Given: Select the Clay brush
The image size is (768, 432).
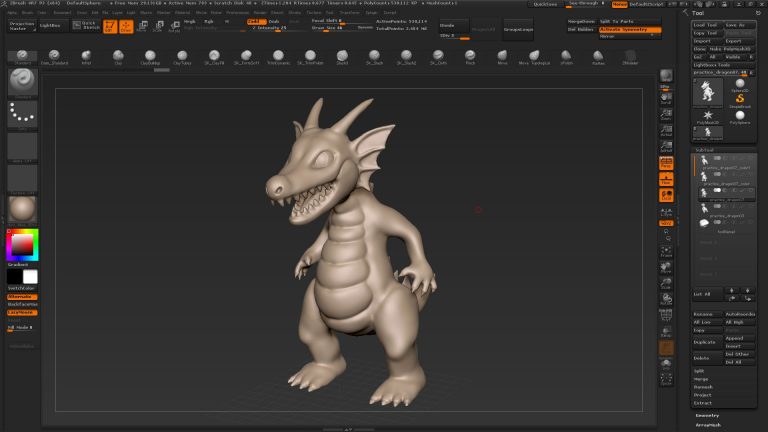Looking at the screenshot, I should [x=118, y=57].
